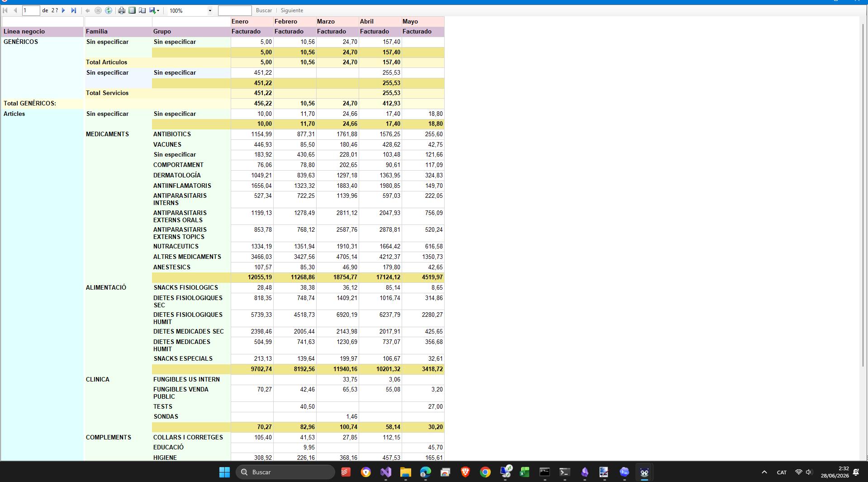The width and height of the screenshot is (868, 482).
Task: Open Excel from the taskbar
Action: [x=525, y=472]
